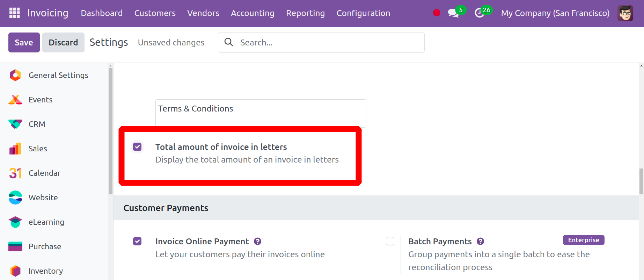Expand the Configuration menu
The height and width of the screenshot is (280, 644).
(x=363, y=13)
